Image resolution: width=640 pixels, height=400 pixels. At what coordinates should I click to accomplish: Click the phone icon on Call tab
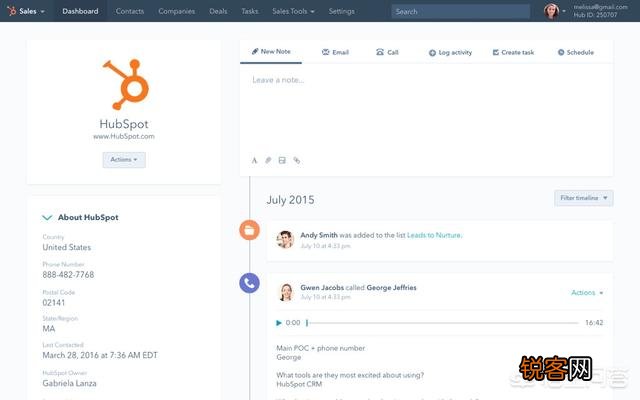coord(380,52)
